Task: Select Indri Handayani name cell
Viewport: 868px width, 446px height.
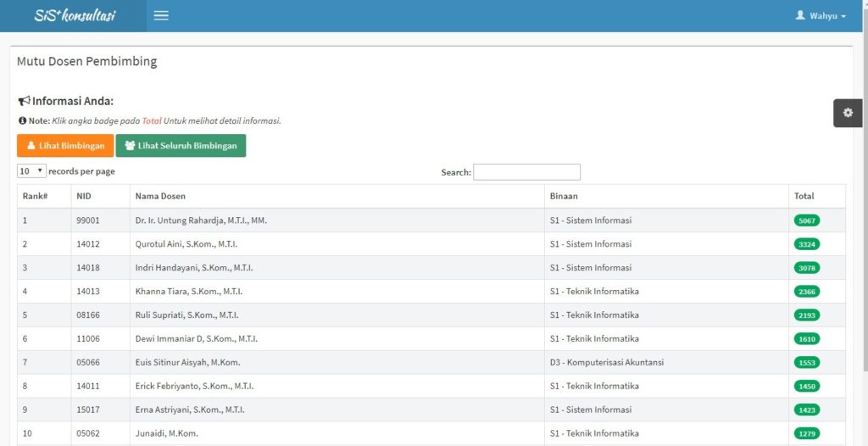Action: 337,268
